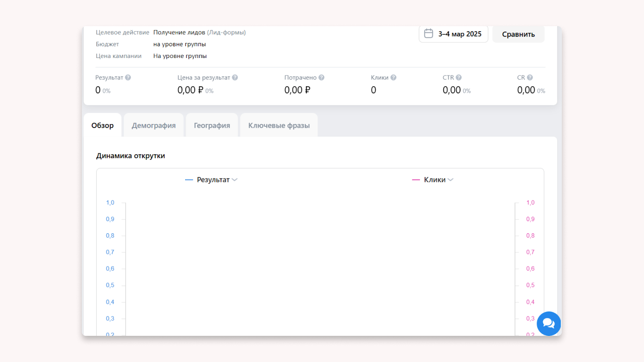This screenshot has height=362, width=644.
Task: Switch to the Обзор tab
Action: [103, 125]
